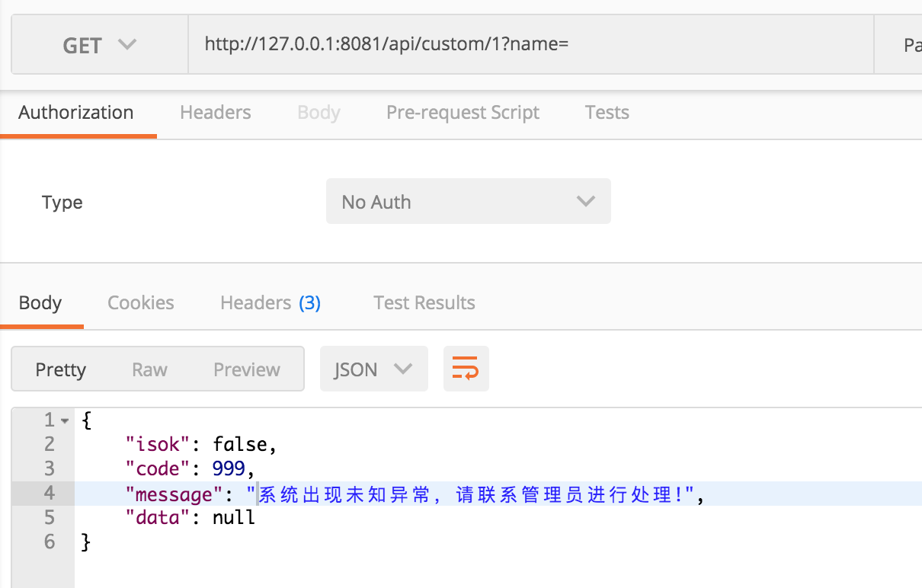Image resolution: width=922 pixels, height=588 pixels.
Task: Select the Tests tab
Action: [607, 113]
